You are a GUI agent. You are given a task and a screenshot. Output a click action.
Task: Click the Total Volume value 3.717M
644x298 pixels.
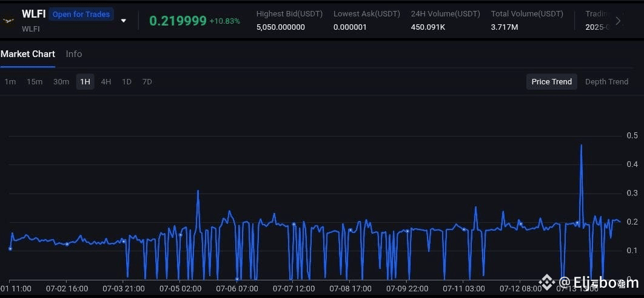505,27
